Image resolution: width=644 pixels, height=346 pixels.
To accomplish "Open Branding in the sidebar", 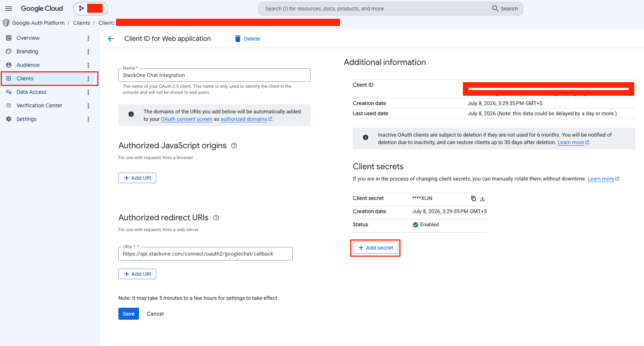I will 27,51.
